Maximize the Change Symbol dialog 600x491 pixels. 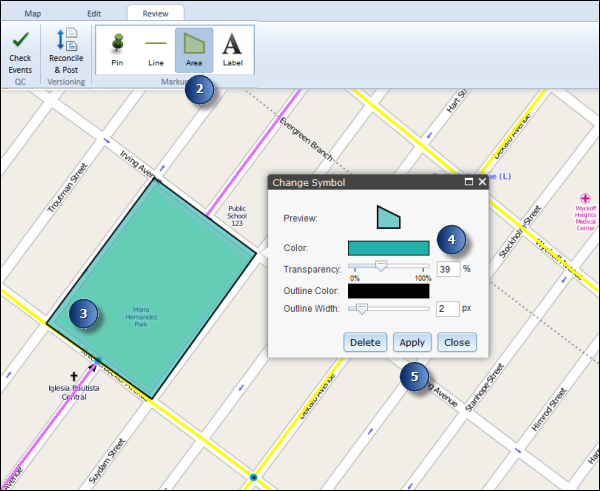468,182
